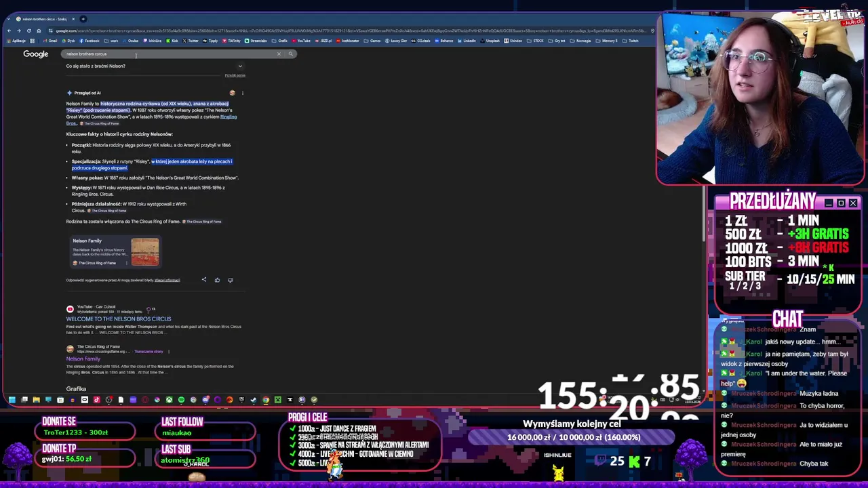Click the browser back arrow
868x488 pixels.
(x=9, y=30)
